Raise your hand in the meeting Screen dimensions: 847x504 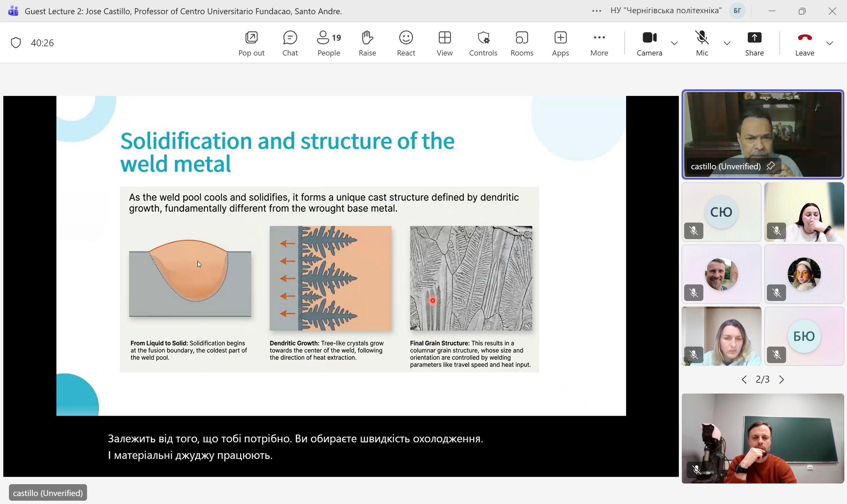coord(367,43)
